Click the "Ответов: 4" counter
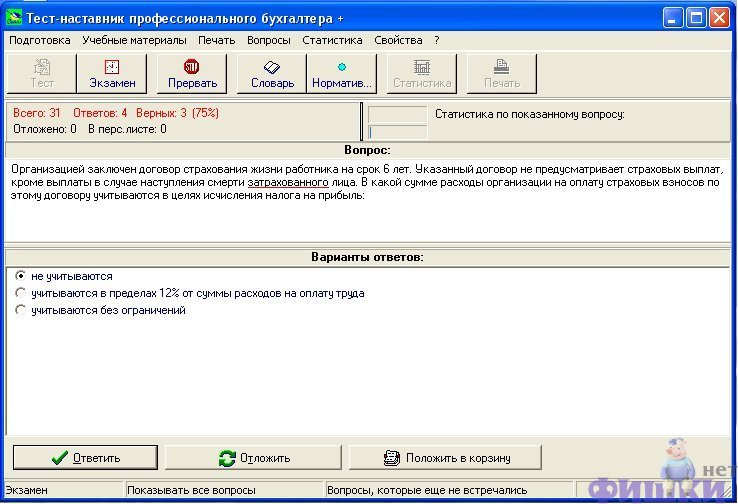The height and width of the screenshot is (504, 738). (100, 113)
